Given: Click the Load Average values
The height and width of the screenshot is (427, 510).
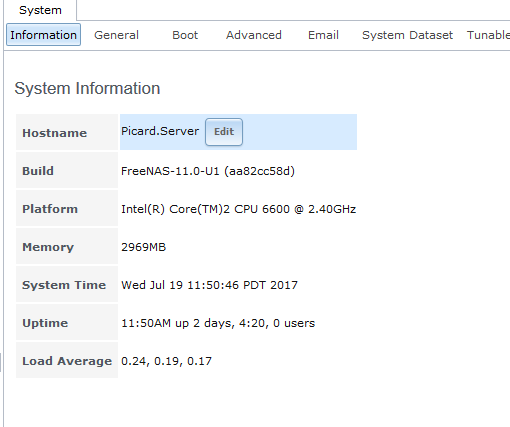Looking at the screenshot, I should tap(166, 361).
